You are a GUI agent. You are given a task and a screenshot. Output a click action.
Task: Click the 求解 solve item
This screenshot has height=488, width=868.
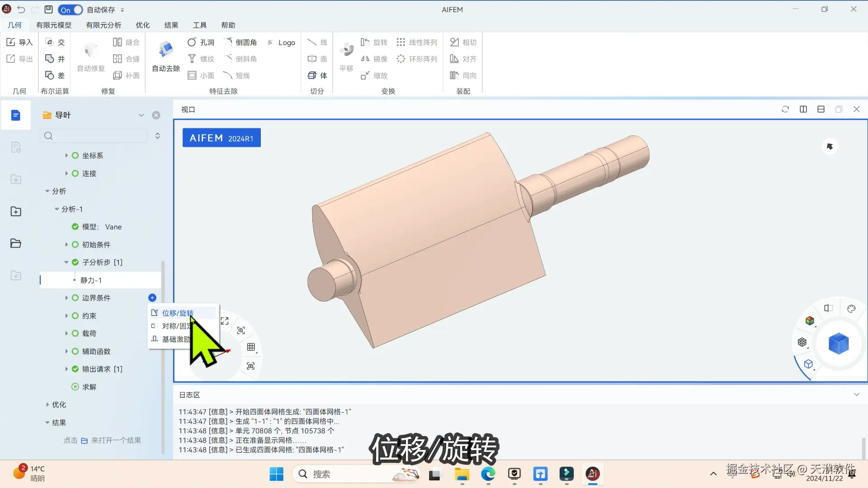tap(89, 387)
